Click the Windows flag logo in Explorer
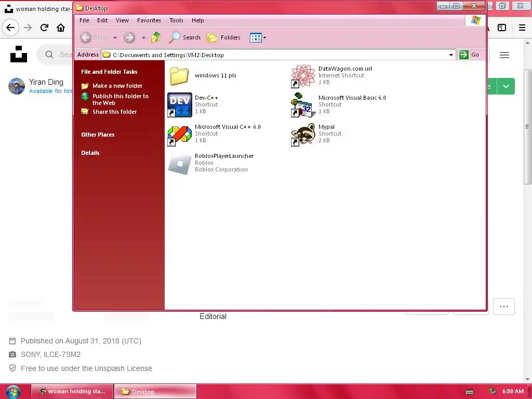The image size is (532, 399). pyautogui.click(x=476, y=20)
